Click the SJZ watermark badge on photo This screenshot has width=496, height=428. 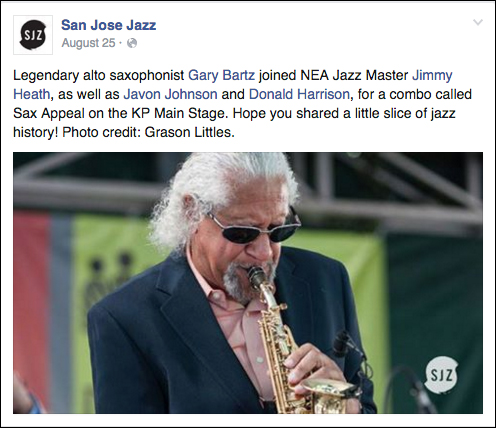442,375
